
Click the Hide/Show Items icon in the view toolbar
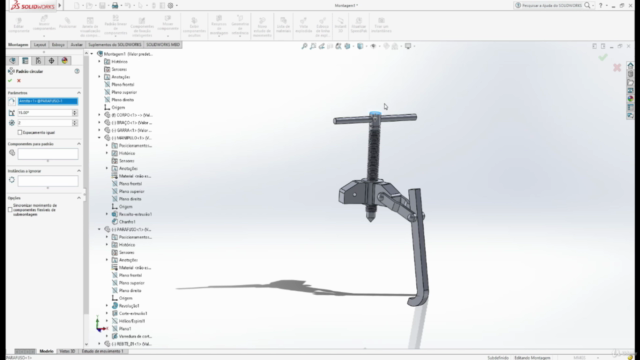click(373, 46)
